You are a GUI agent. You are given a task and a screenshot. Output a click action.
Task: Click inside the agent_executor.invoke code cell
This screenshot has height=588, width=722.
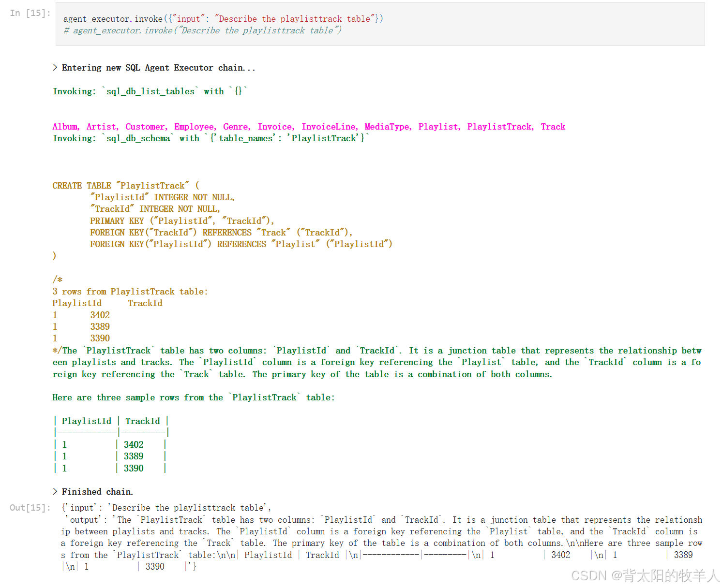click(x=380, y=24)
